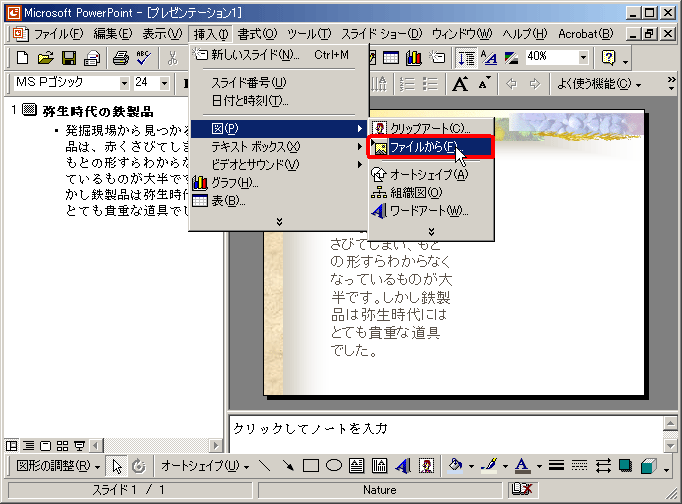The width and height of the screenshot is (682, 504).
Task: Select the Select Objects arrow tool
Action: click(117, 466)
